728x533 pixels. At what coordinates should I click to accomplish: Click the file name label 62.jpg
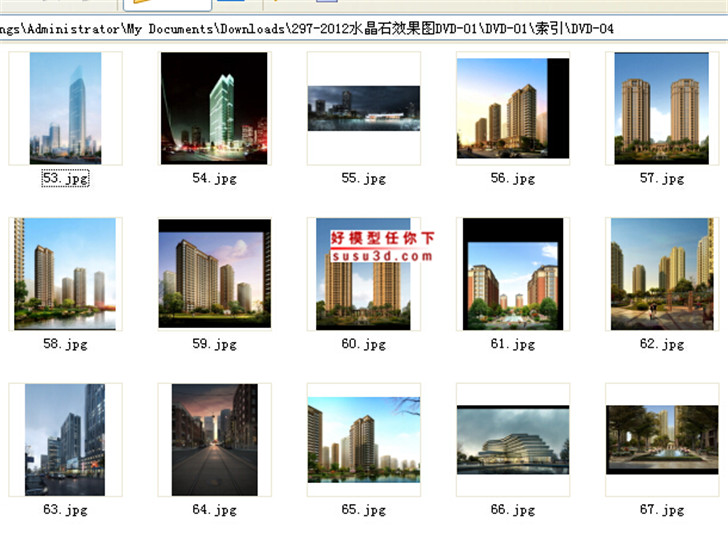[662, 344]
